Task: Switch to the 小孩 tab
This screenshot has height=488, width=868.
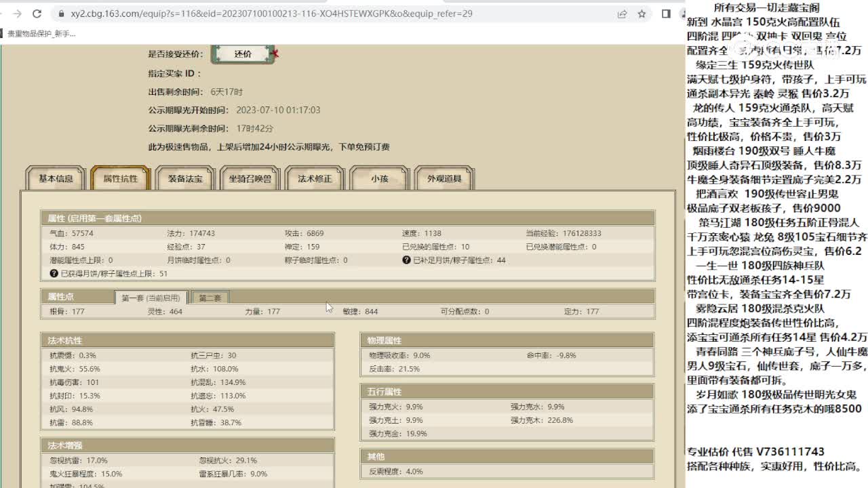Action: point(379,179)
